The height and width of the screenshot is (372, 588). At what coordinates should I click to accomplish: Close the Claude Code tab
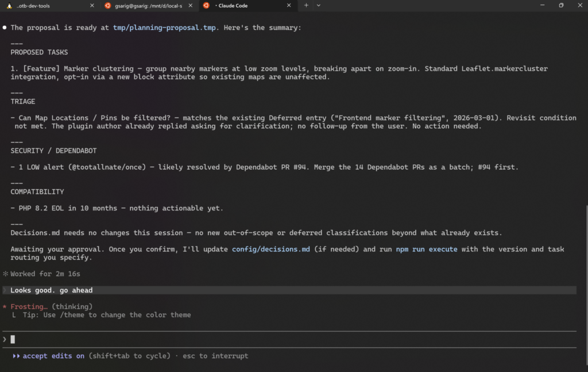pyautogui.click(x=289, y=5)
